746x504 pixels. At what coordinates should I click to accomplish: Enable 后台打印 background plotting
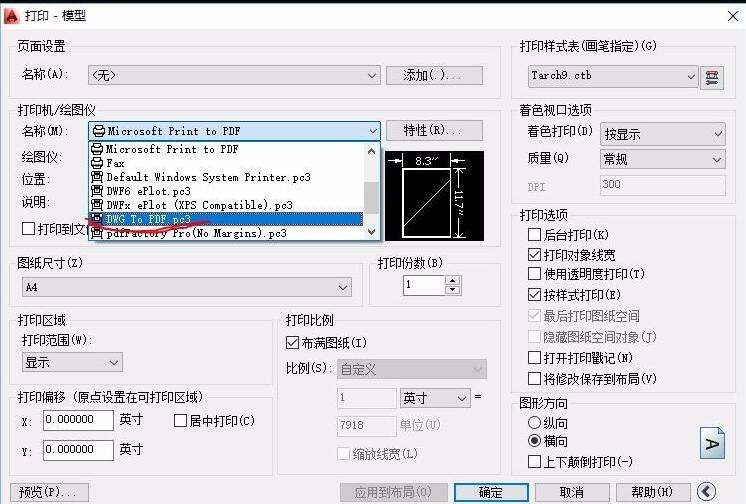[x=534, y=234]
